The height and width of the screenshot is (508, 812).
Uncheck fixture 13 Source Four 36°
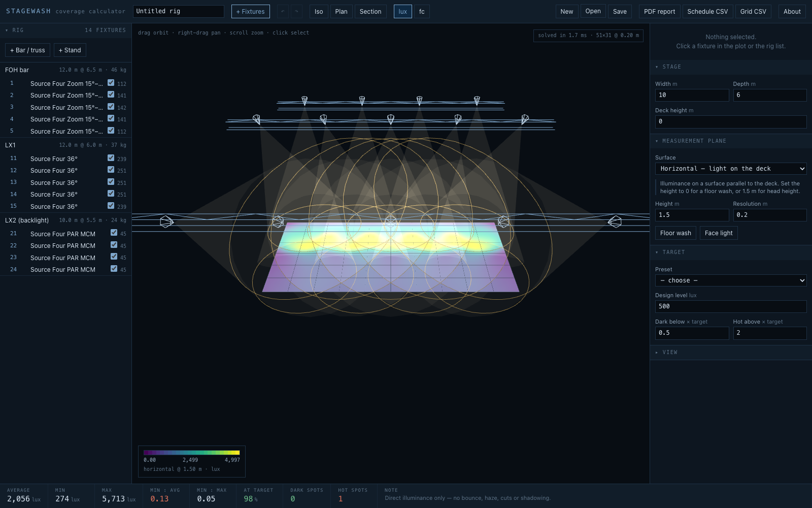(x=111, y=182)
